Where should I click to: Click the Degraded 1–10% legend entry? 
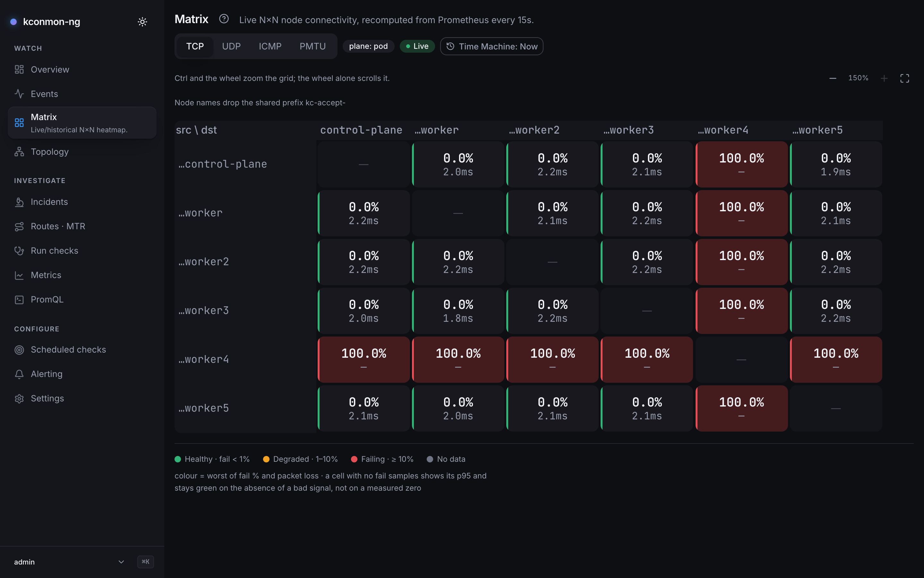tap(301, 459)
